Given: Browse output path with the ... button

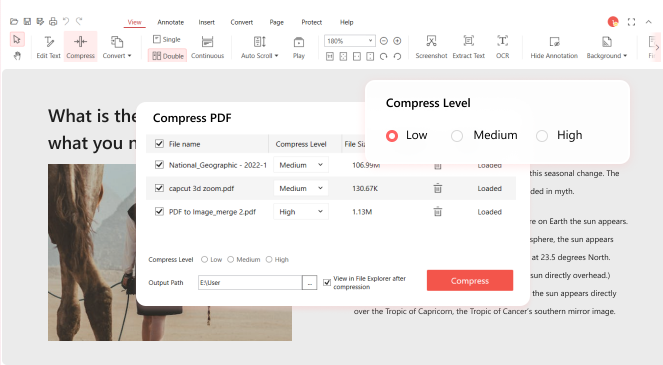Looking at the screenshot, I should 310,283.
